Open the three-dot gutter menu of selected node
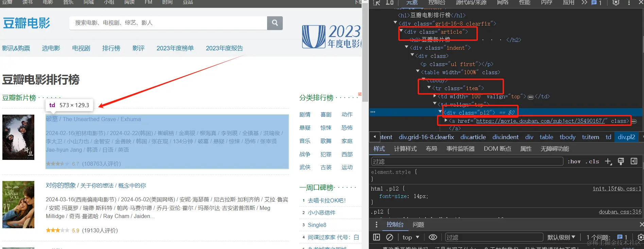Screen dimensions: 644x249 [x=373, y=112]
